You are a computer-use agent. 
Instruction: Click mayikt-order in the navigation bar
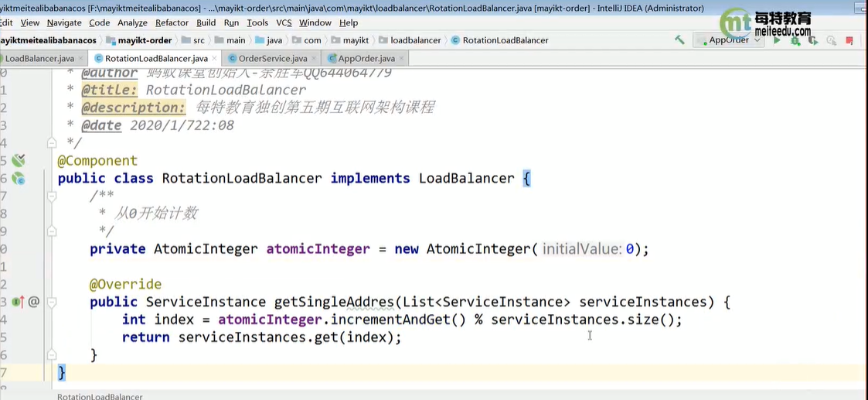point(145,40)
